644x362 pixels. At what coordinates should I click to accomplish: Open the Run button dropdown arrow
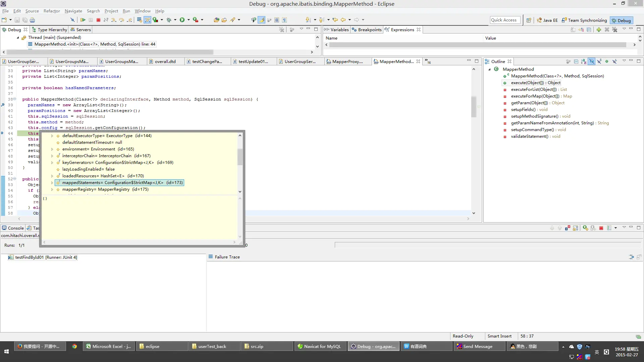[189, 20]
